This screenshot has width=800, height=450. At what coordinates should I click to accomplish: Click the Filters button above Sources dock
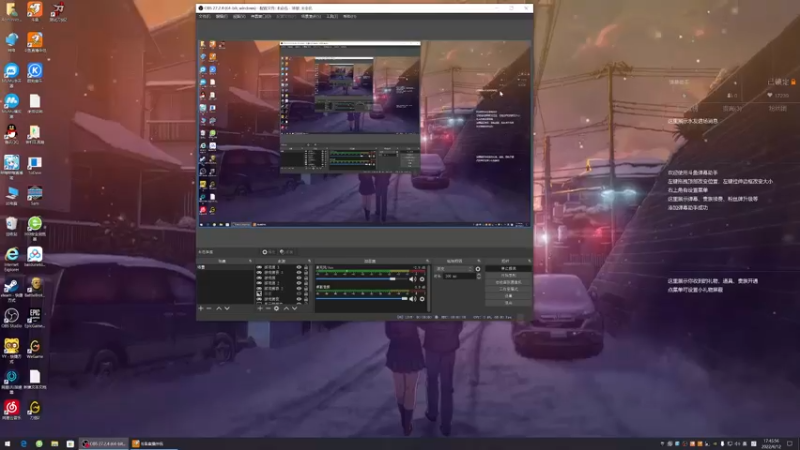pyautogui.click(x=287, y=252)
